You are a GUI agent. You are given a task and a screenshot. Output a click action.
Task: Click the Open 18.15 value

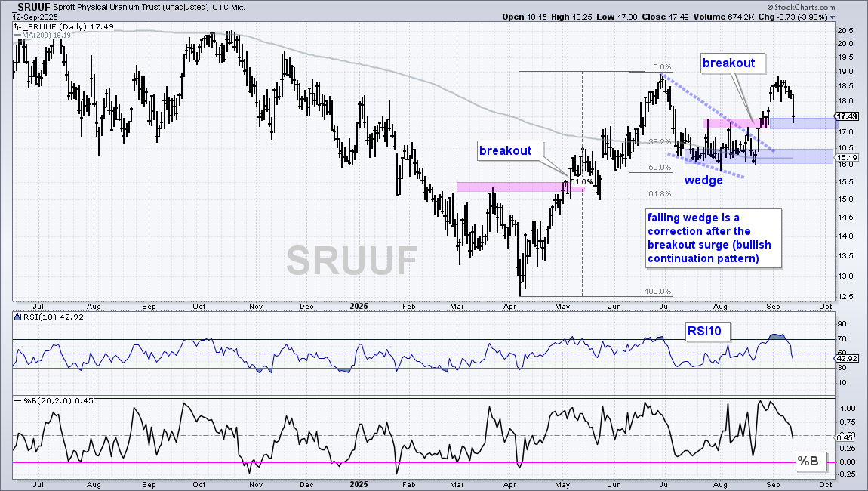(x=525, y=17)
